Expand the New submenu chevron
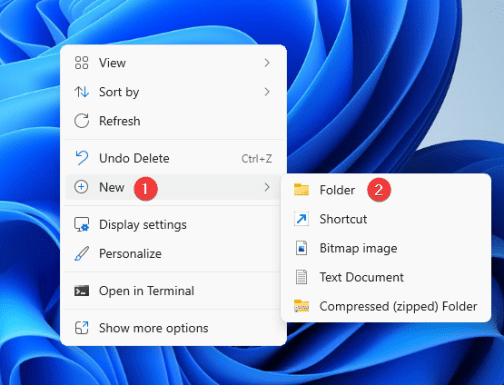This screenshot has width=504, height=385. 267,187
